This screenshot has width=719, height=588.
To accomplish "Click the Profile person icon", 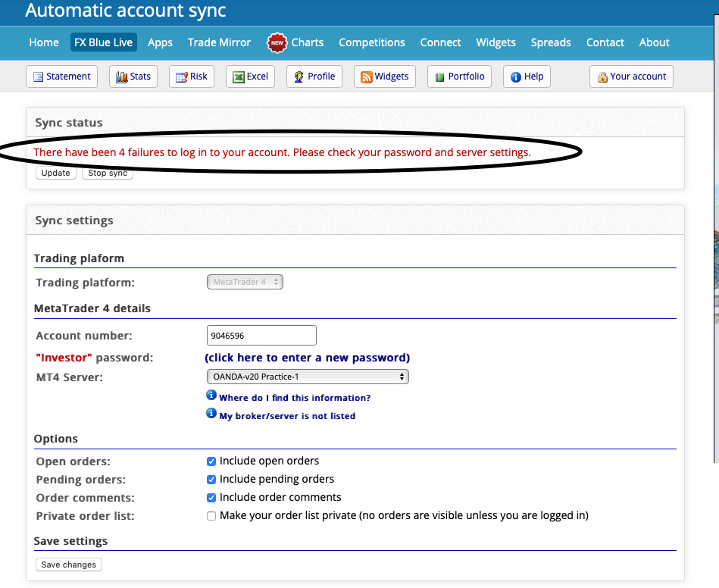I will point(299,77).
